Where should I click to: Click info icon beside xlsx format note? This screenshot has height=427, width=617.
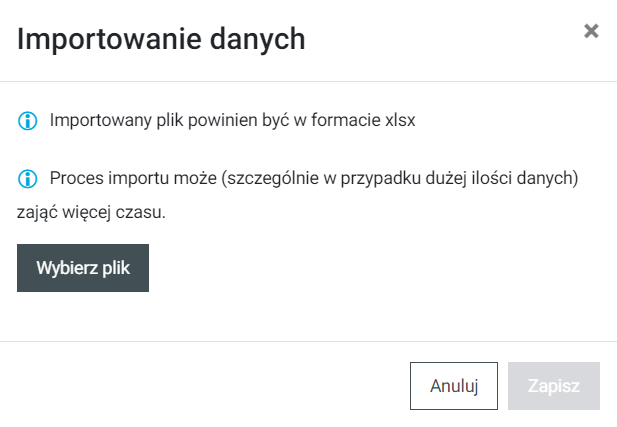(x=27, y=122)
